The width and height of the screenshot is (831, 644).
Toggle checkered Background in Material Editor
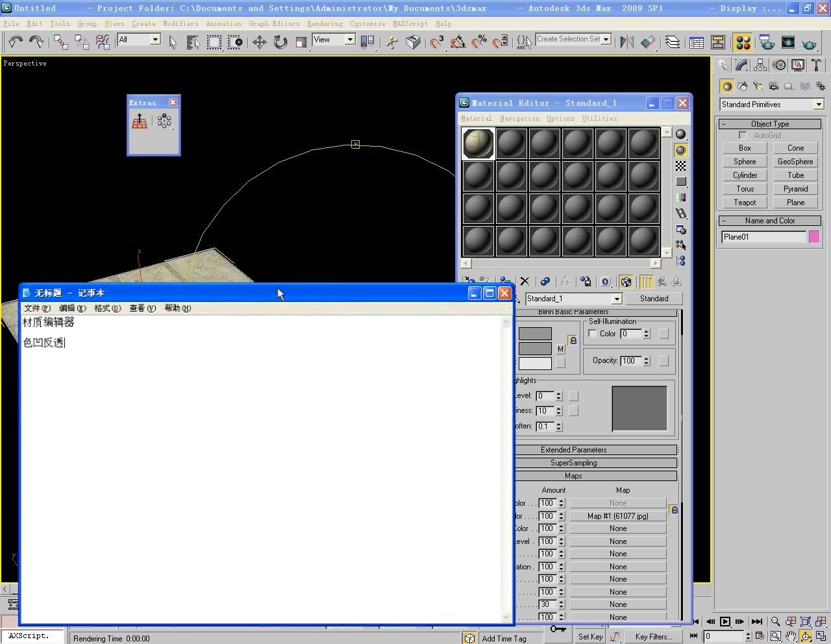(x=680, y=166)
